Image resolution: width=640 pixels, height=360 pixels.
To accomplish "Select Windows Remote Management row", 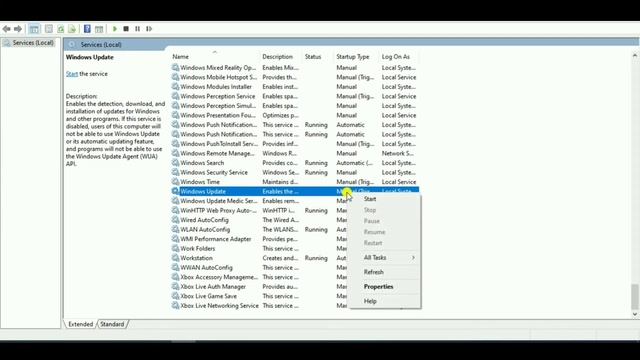I will (295, 153).
